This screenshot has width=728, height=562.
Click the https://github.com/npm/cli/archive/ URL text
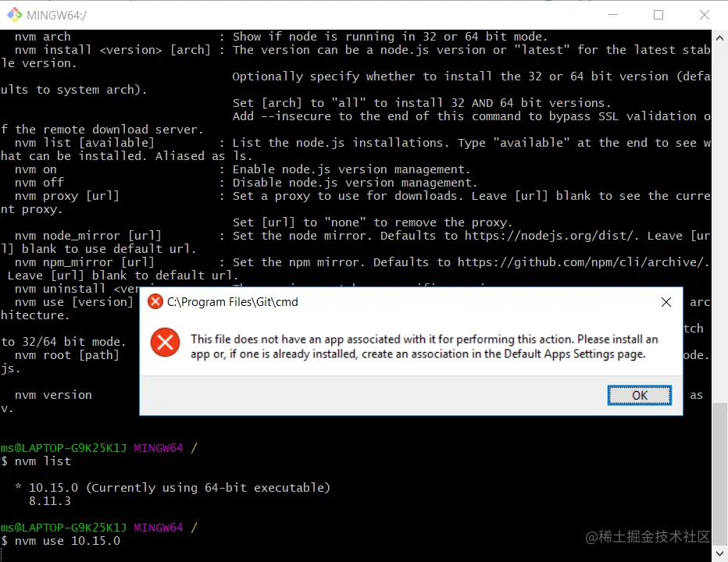(x=580, y=262)
